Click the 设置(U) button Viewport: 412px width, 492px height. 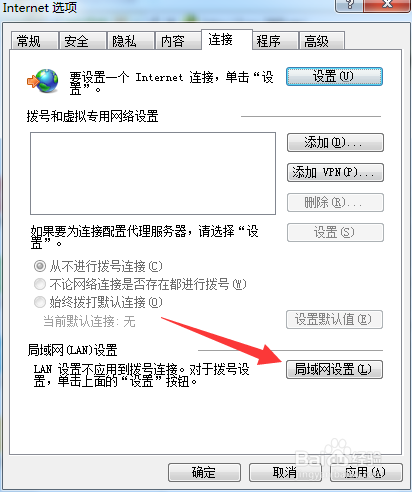[x=334, y=76]
